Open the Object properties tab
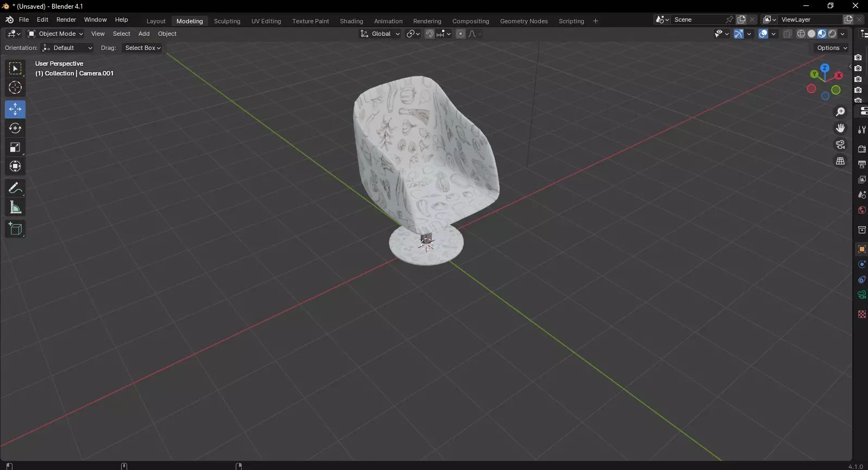868x470 pixels. pos(861,249)
